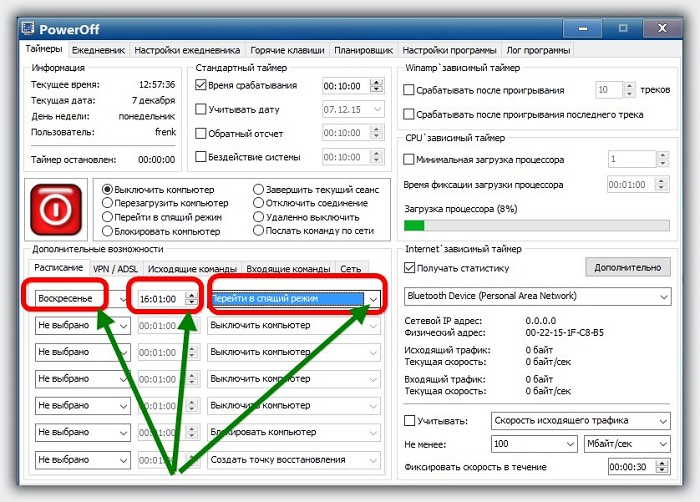Screen dimensions: 700x502
Task: Select the VPN / ADSL sub-tab
Action: tap(115, 269)
